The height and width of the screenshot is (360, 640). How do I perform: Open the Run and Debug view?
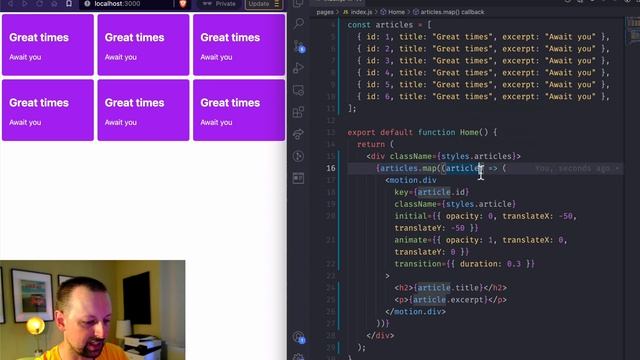click(x=299, y=68)
